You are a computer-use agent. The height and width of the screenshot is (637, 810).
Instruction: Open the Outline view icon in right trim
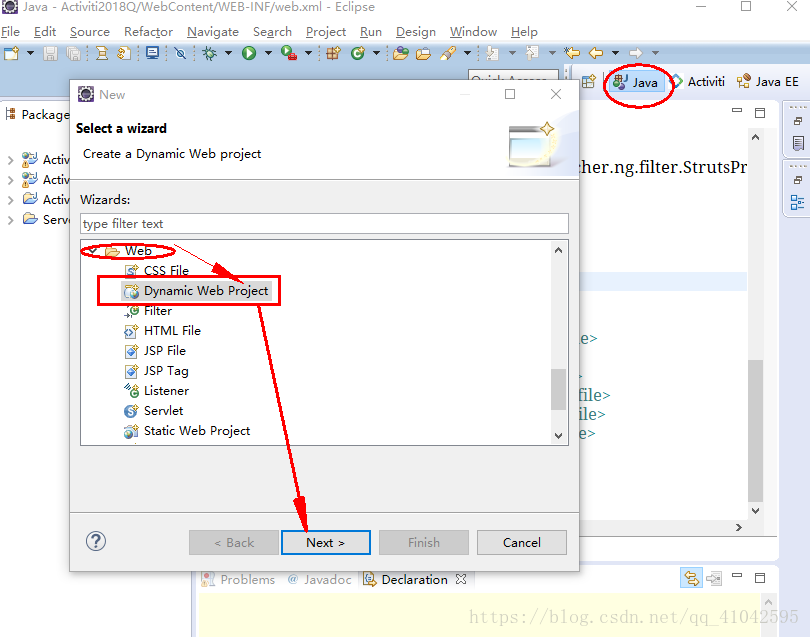pos(798,203)
